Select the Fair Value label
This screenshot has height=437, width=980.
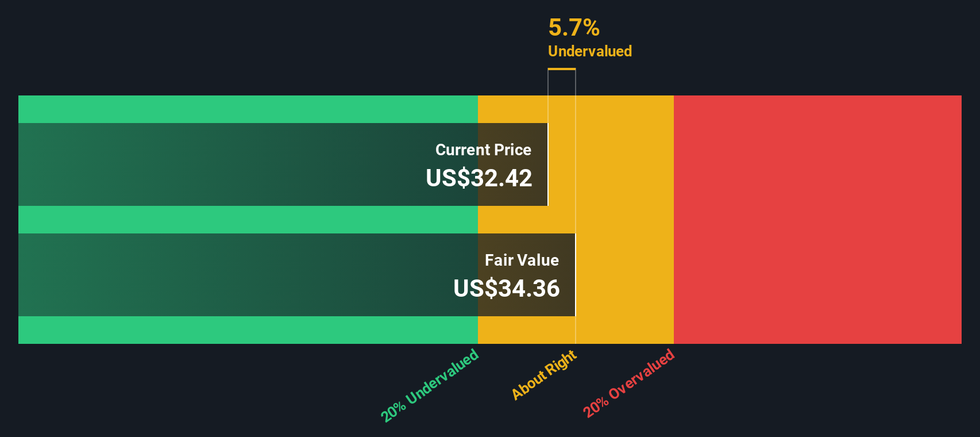pyautogui.click(x=522, y=260)
